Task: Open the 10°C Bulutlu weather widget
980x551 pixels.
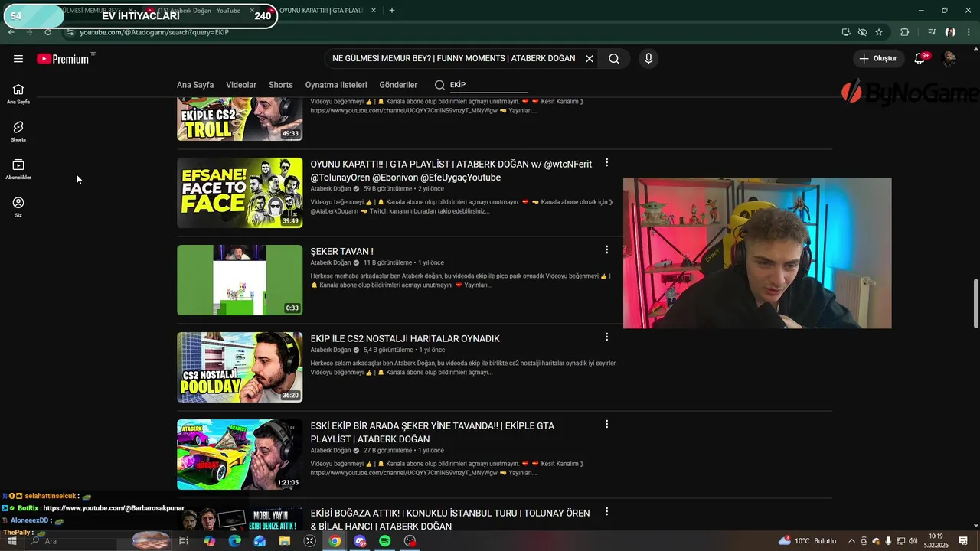Action: [x=807, y=541]
